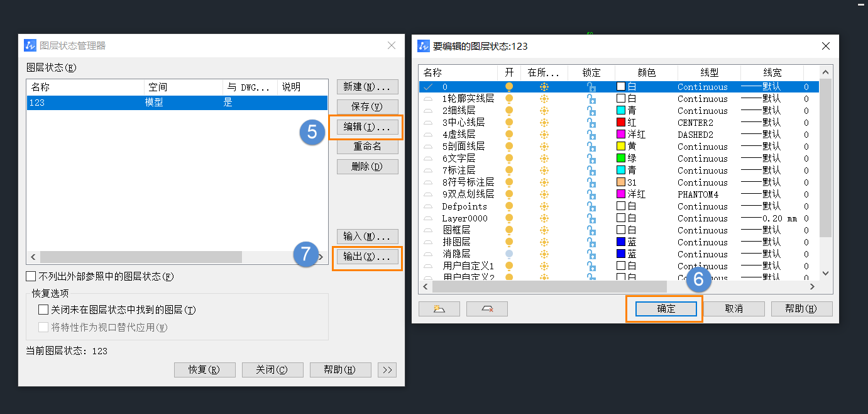Click the 重命名 button
868x414 pixels.
(x=368, y=147)
